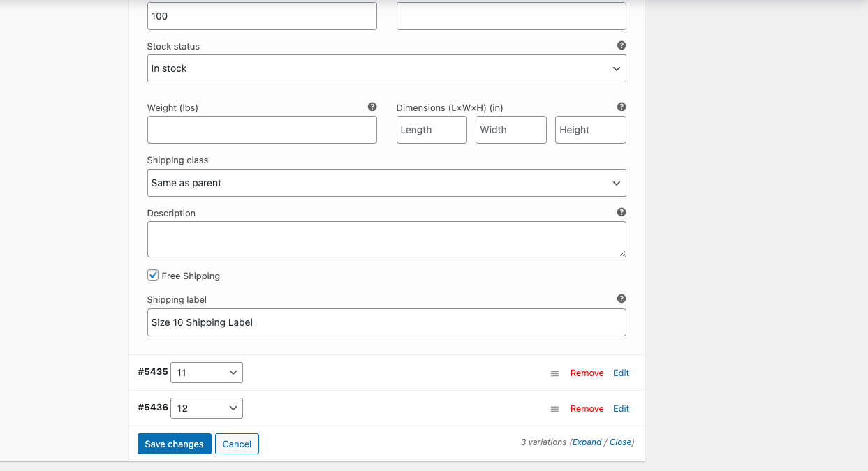Open size dropdown for variation #5436
Screen dimensions: 868x471
[x=207, y=408]
